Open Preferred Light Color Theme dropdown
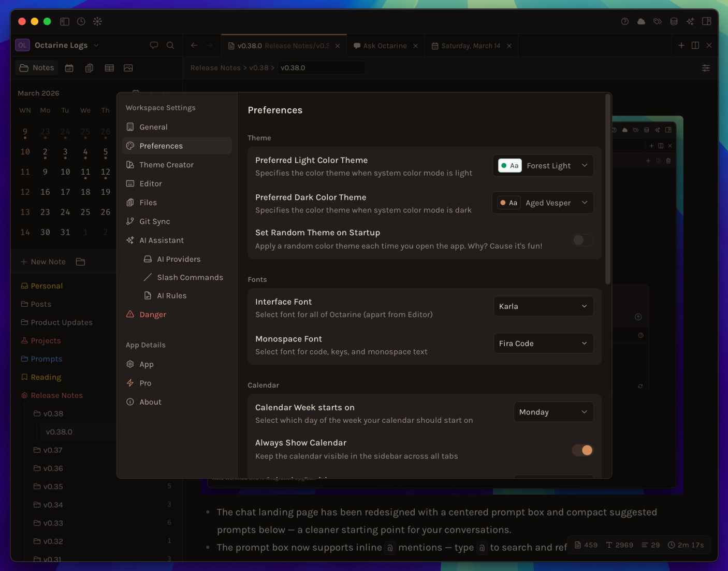 pos(543,166)
